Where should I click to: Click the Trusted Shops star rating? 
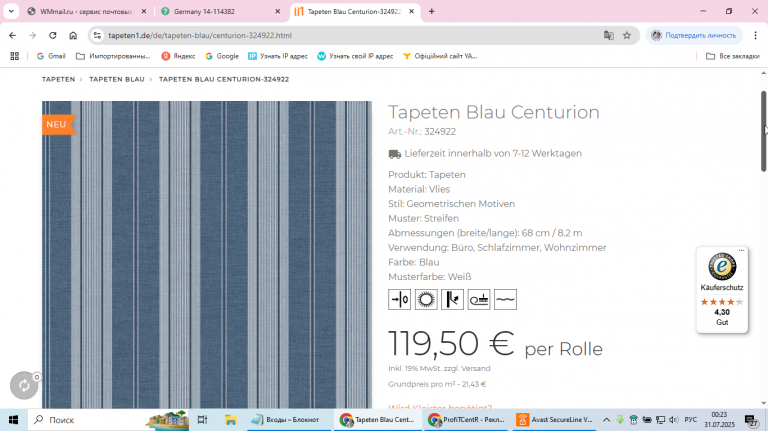click(x=722, y=302)
